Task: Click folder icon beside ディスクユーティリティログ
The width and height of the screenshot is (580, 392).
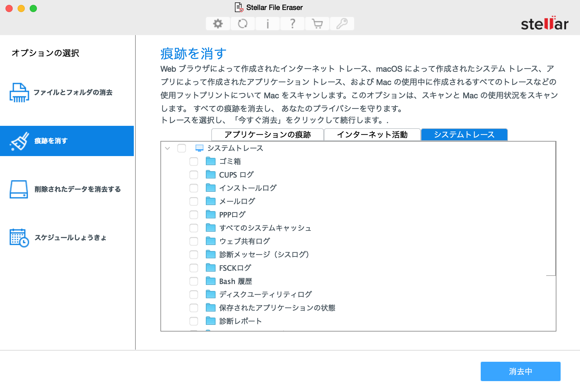Action: tap(211, 294)
